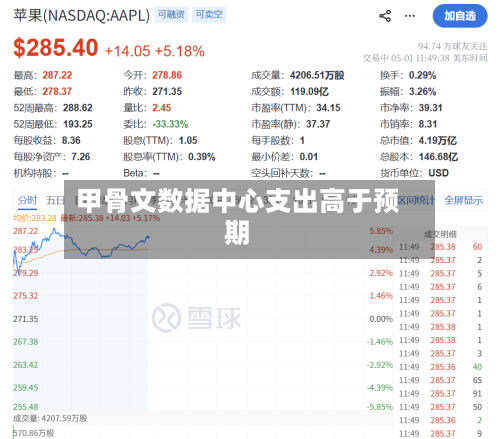Click the 均价:283.28 label above the chart

point(35,218)
